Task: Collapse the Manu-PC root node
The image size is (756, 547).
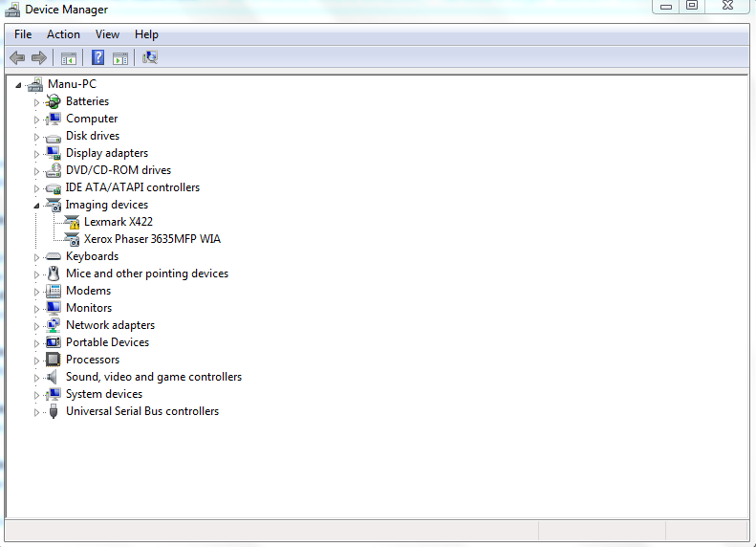Action: tap(18, 85)
